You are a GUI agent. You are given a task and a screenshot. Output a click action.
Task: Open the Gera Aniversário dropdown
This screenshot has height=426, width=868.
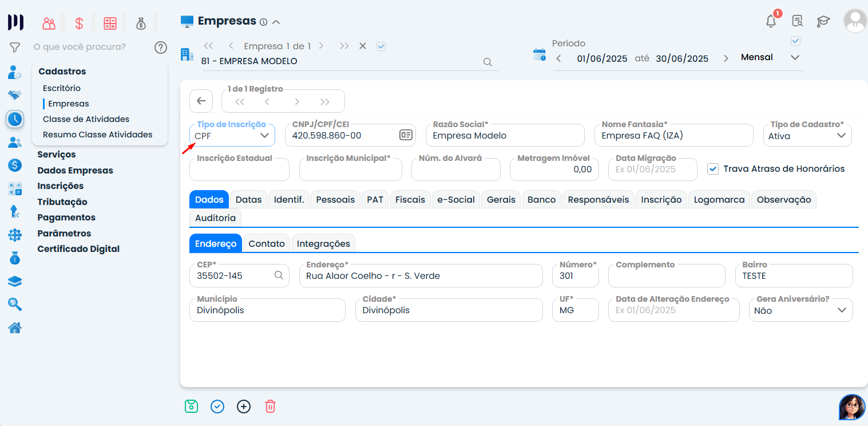click(800, 310)
